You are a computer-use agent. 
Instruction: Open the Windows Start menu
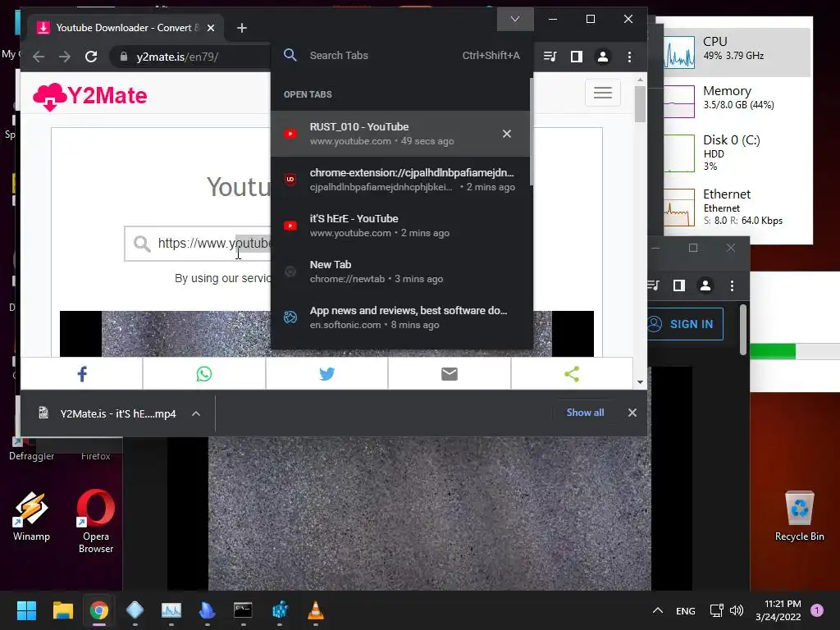point(26,610)
